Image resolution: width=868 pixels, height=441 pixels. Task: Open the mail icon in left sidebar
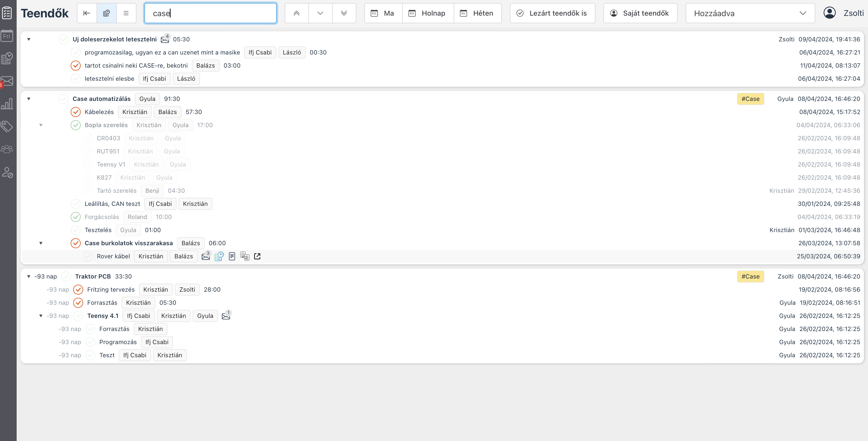[x=7, y=81]
